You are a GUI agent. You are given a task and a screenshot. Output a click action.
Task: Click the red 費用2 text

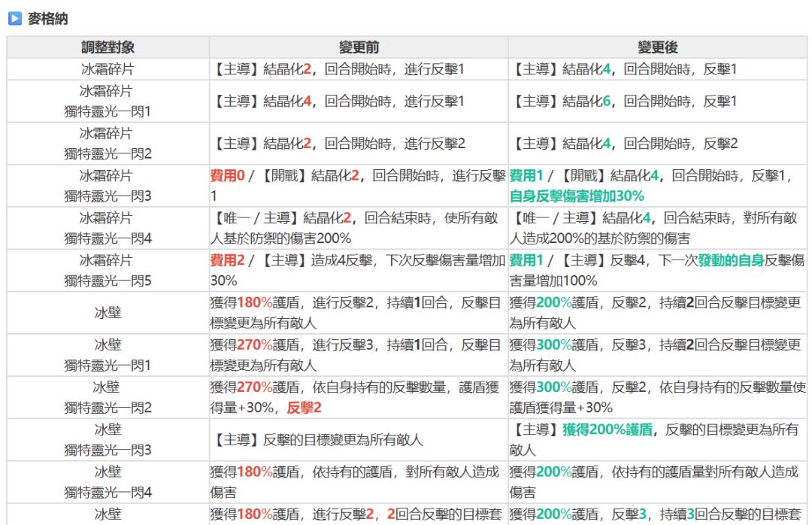click(227, 260)
